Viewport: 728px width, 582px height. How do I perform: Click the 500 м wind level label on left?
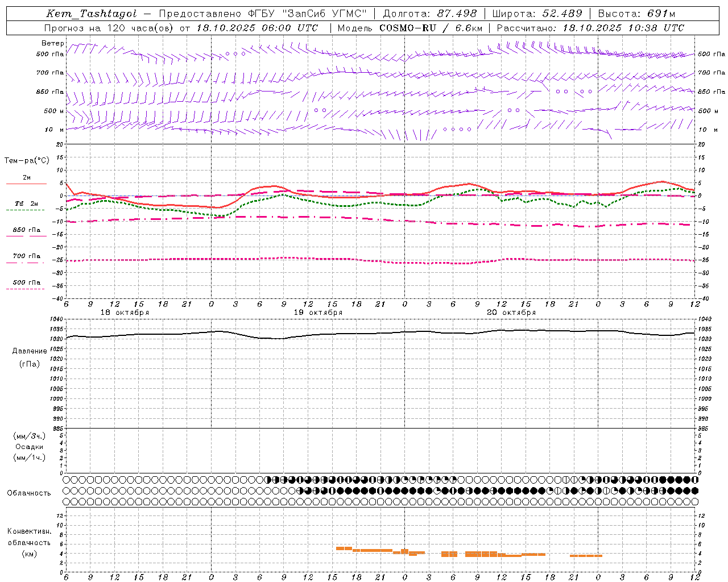(x=53, y=111)
